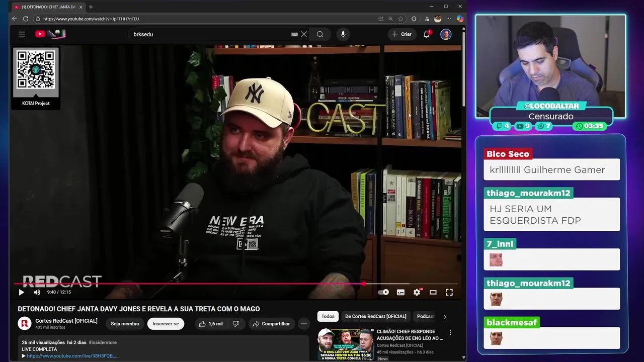Go to YouTube home via logo
This screenshot has height=362, width=644.
click(50, 34)
